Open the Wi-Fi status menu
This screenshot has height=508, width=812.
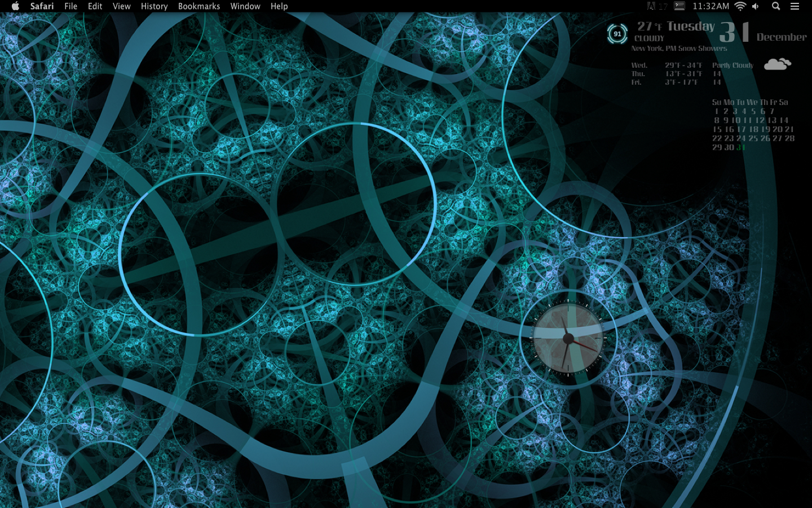740,6
